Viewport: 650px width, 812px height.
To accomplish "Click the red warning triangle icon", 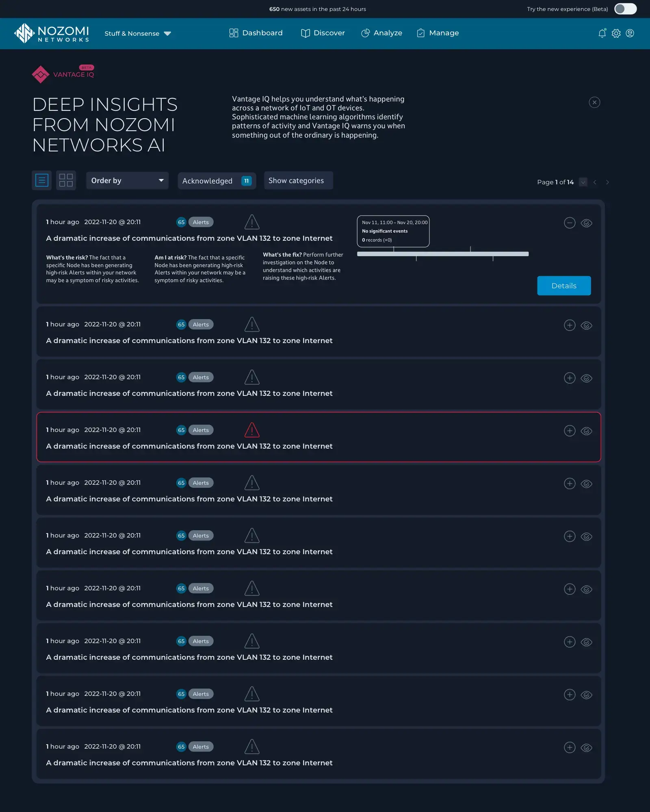I will tap(252, 430).
